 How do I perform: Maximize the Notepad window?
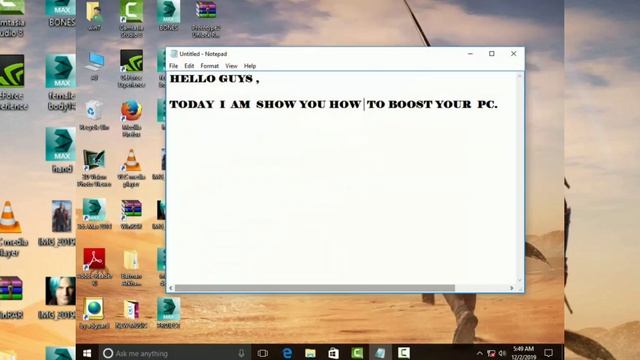[x=492, y=54]
